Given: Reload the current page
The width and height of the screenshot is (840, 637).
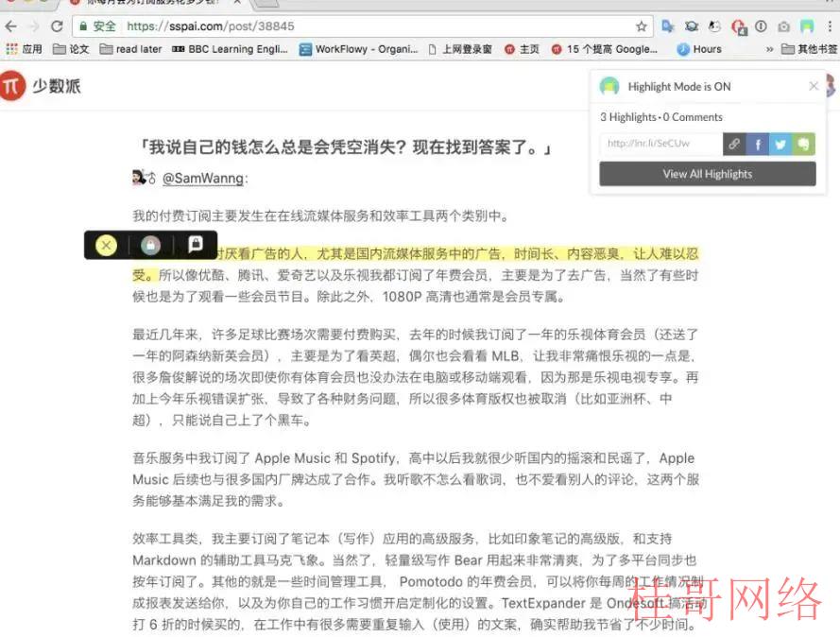Looking at the screenshot, I should (57, 26).
